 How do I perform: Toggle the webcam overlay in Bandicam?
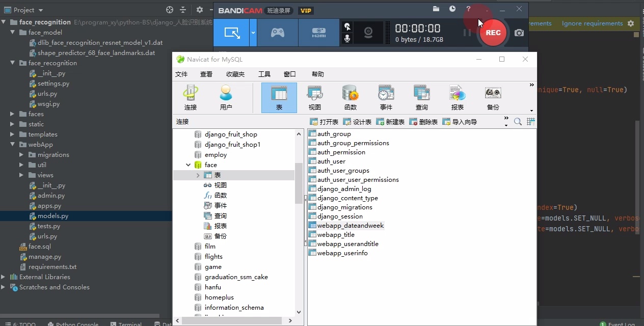point(368,32)
